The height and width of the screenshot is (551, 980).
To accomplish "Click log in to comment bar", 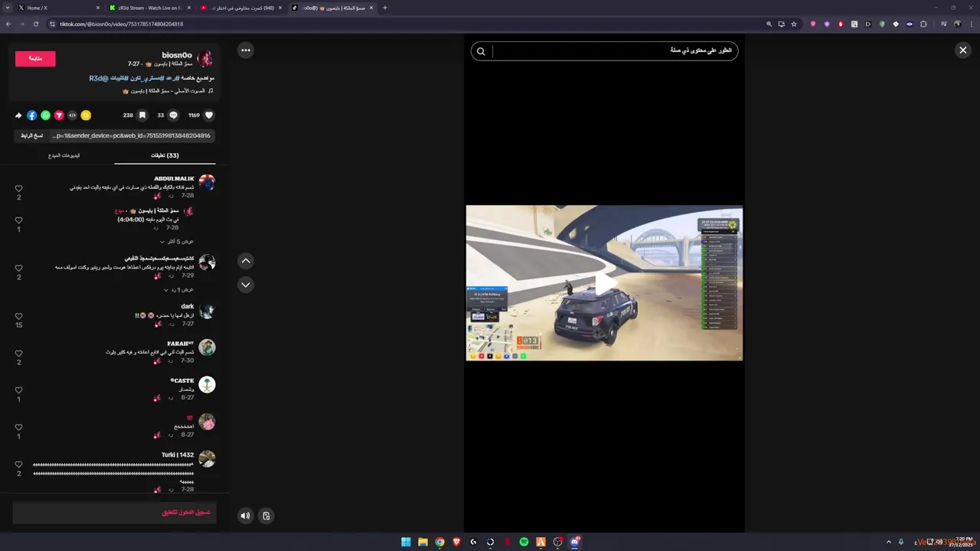I will pos(114,512).
